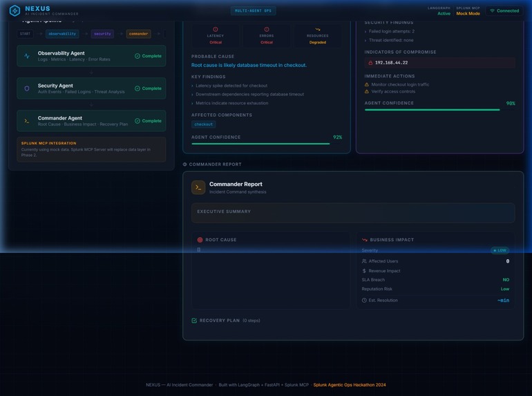Click the Reputation Risk Low value

pos(505,289)
